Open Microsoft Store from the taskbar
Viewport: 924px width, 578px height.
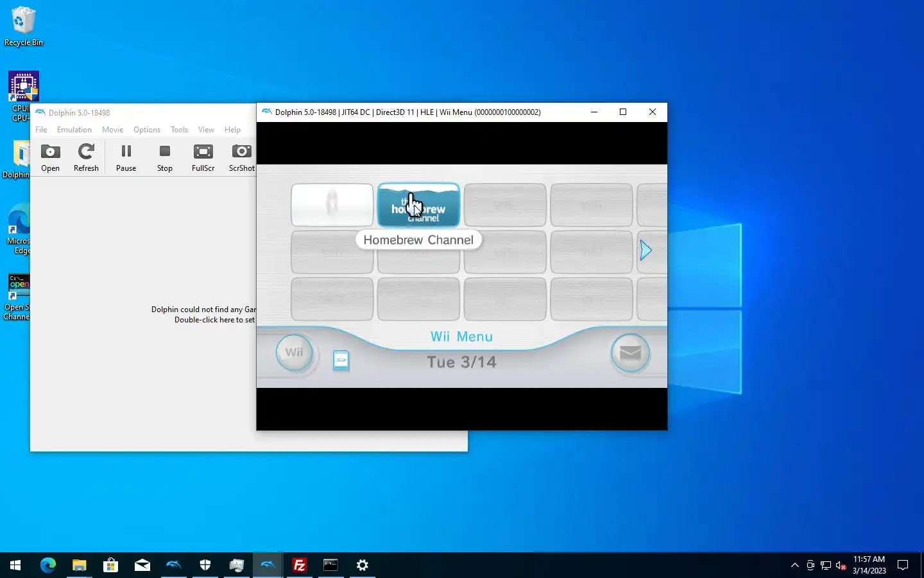(110, 565)
